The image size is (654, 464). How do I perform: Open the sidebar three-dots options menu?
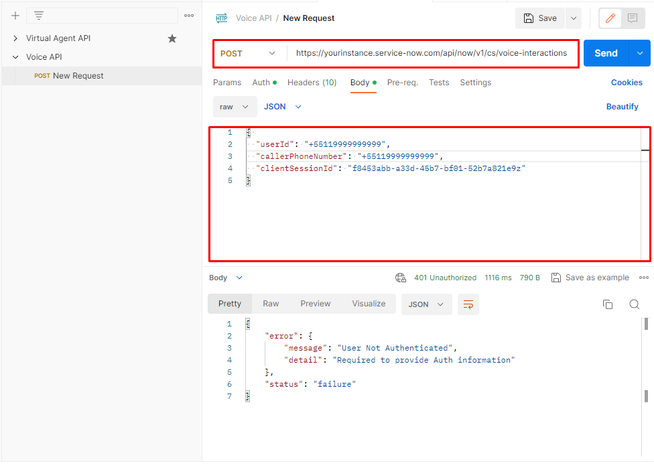189,15
